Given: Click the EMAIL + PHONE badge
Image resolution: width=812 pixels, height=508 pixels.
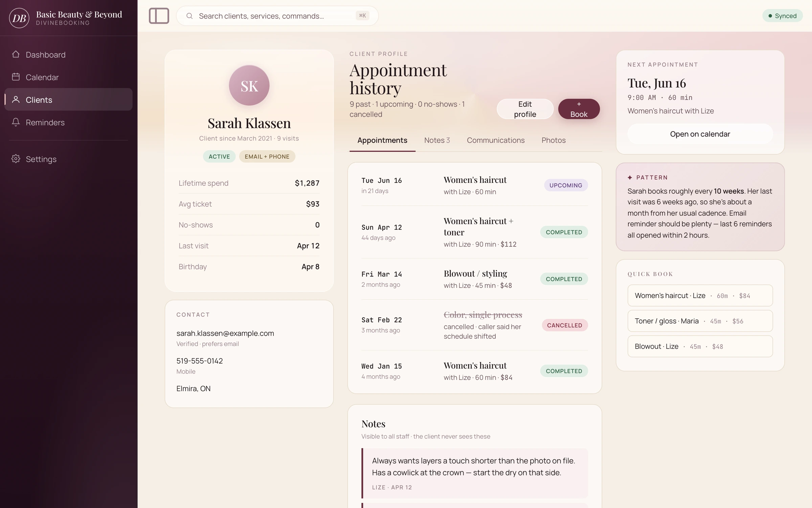Looking at the screenshot, I should pyautogui.click(x=267, y=156).
